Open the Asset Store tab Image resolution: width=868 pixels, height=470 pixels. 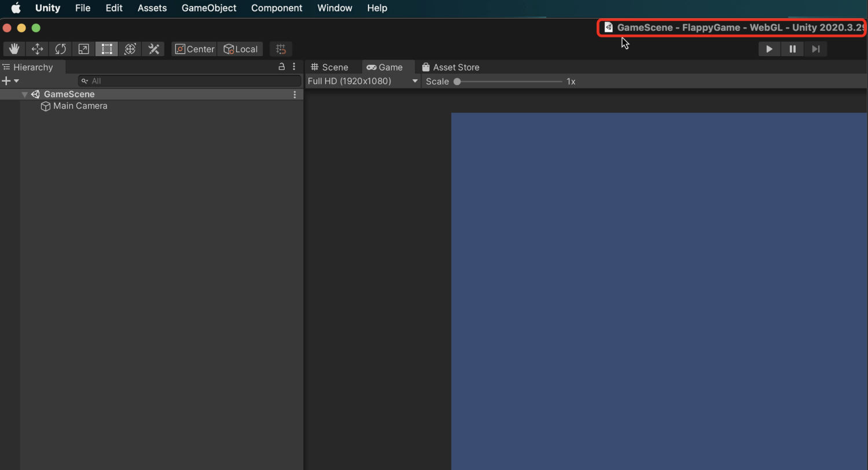(x=451, y=67)
